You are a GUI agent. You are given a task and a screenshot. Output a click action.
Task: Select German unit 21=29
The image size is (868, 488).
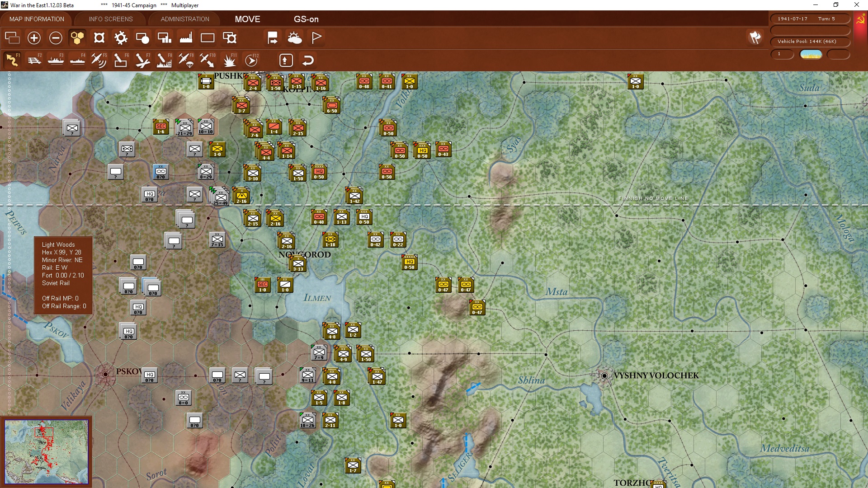tap(185, 128)
